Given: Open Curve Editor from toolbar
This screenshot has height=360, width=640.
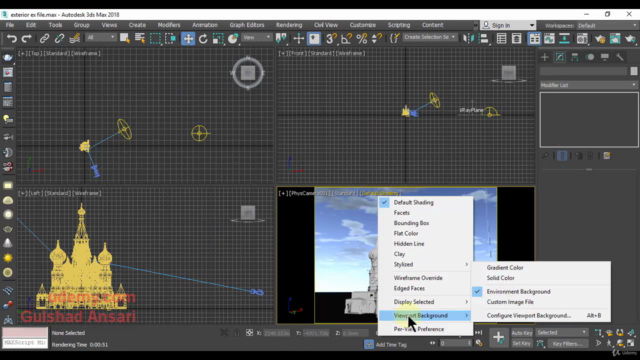Looking at the screenshot, I should coord(549,38).
